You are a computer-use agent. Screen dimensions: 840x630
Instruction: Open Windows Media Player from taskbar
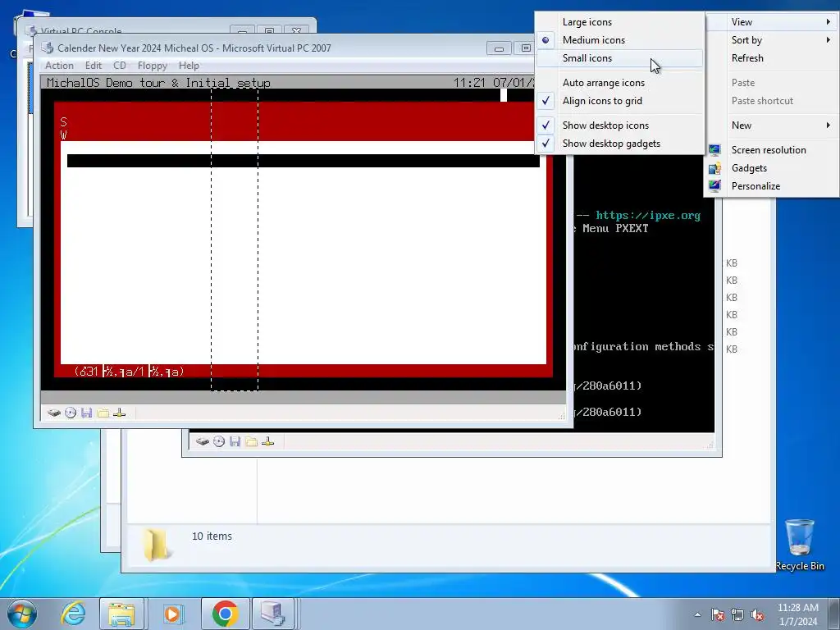[172, 614]
